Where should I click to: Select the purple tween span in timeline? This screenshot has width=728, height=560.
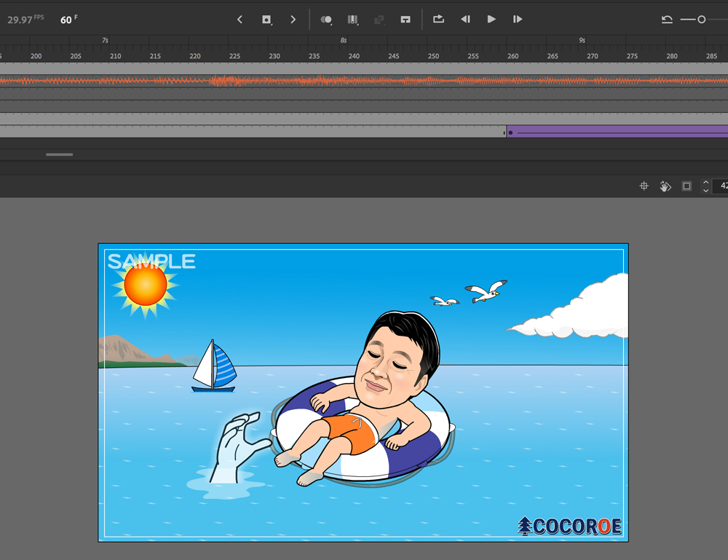(619, 132)
